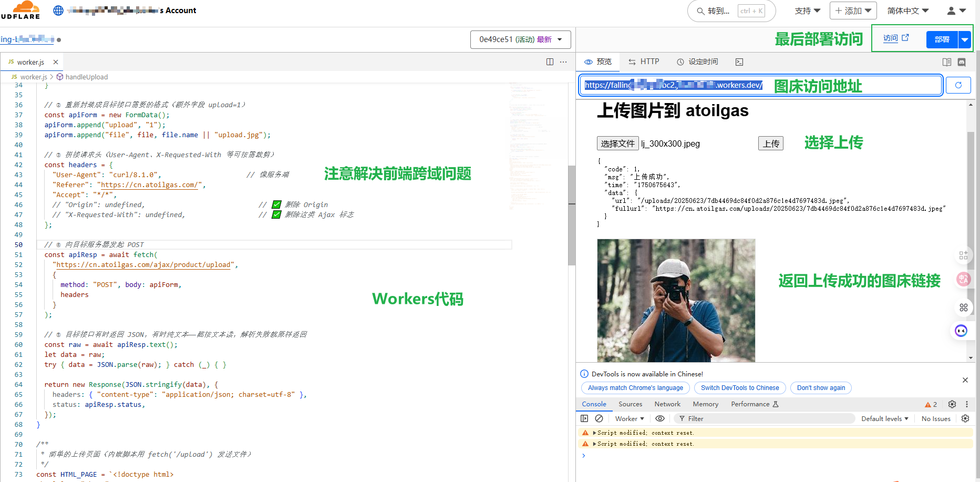980x482 pixels.
Task: Close the DevTools language notification
Action: point(965,380)
